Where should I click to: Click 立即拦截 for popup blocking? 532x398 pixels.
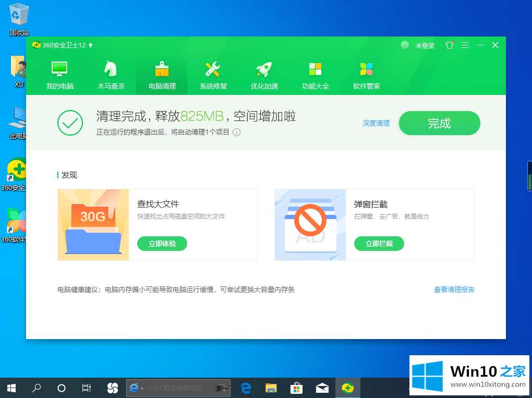pyautogui.click(x=379, y=244)
